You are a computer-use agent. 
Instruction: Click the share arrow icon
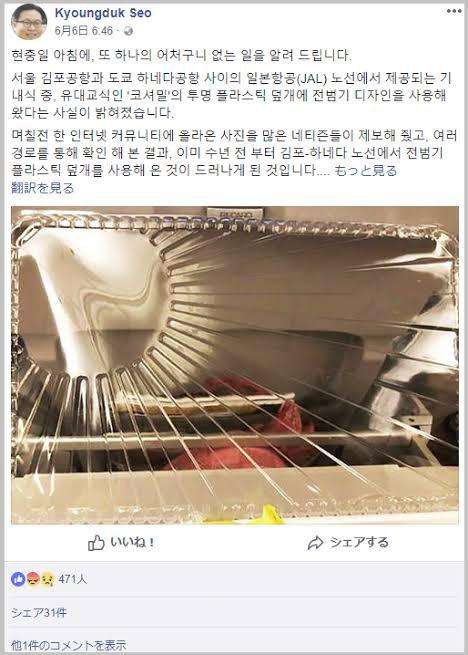(x=315, y=543)
